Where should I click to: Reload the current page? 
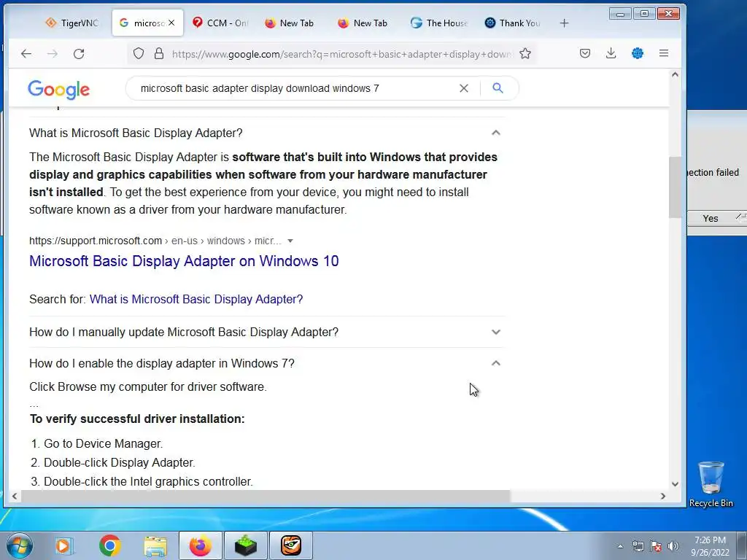79,54
